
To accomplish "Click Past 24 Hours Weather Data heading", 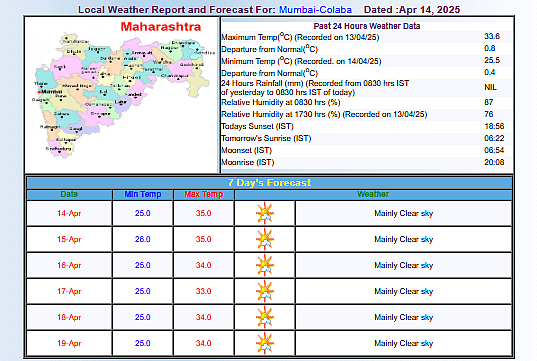I will (367, 26).
